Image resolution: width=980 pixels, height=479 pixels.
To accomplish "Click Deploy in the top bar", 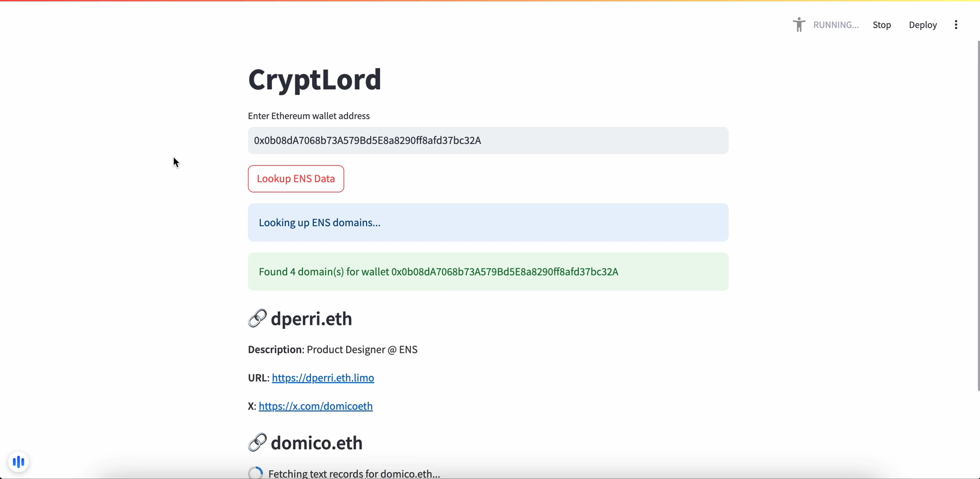I will point(922,24).
